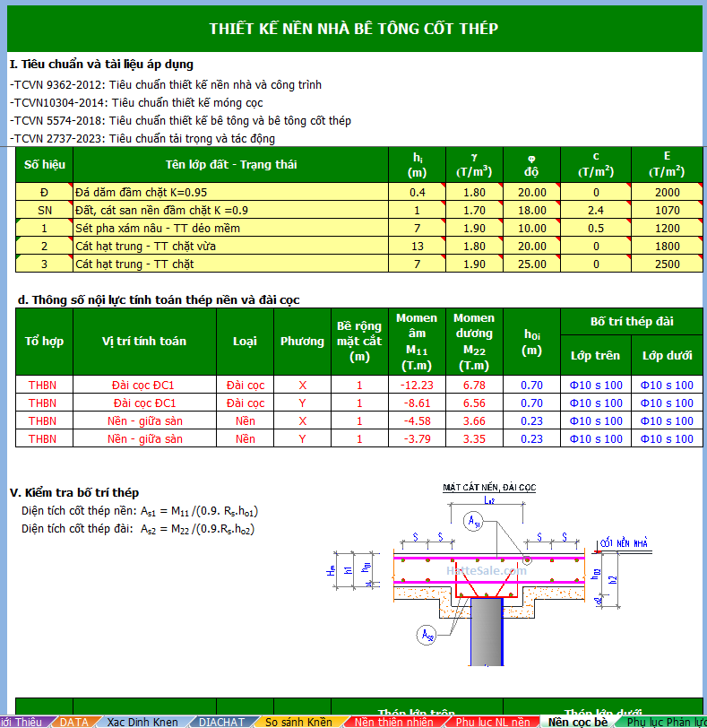Select the Số hiệu column header
707x728 pixels.
click(45, 165)
